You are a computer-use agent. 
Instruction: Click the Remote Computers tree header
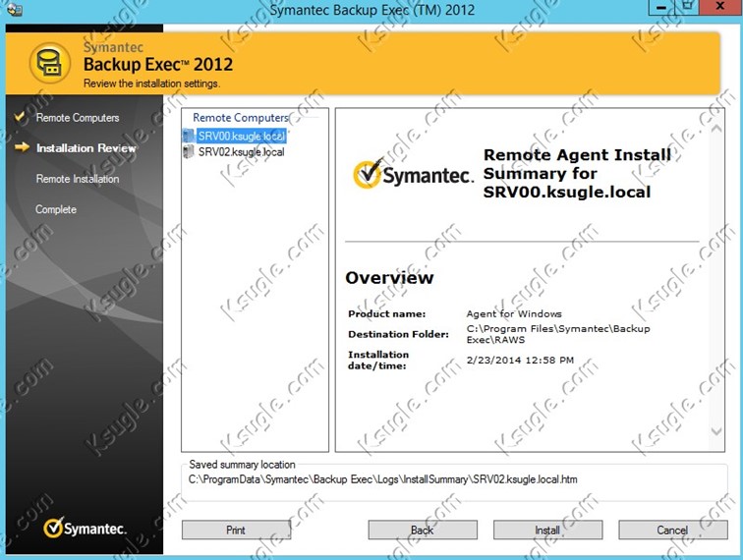point(240,118)
